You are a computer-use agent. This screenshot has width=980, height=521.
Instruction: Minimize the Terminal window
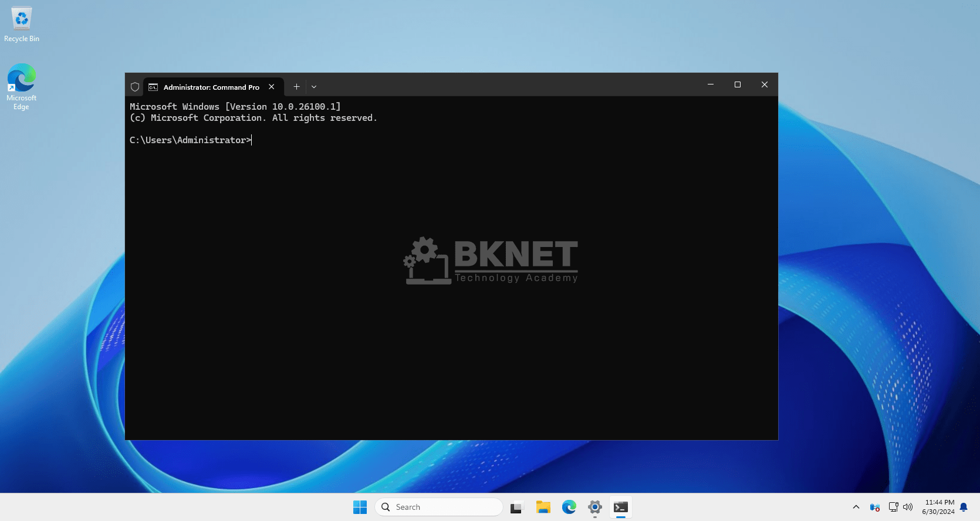point(711,84)
